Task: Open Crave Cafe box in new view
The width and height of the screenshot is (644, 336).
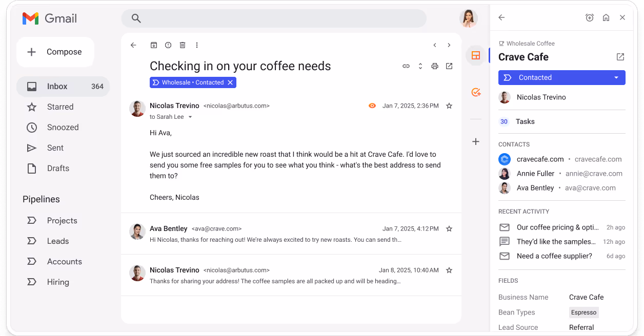Action: [620, 57]
